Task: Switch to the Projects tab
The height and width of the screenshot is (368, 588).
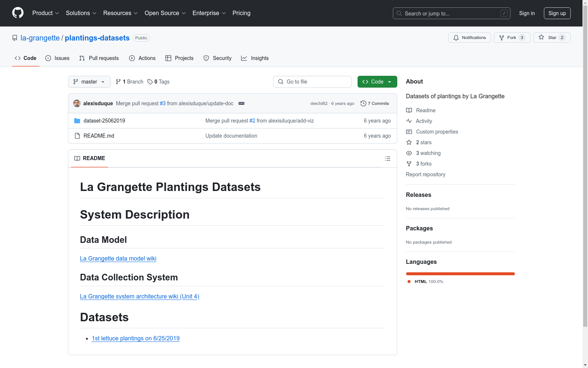Action: pyautogui.click(x=179, y=58)
